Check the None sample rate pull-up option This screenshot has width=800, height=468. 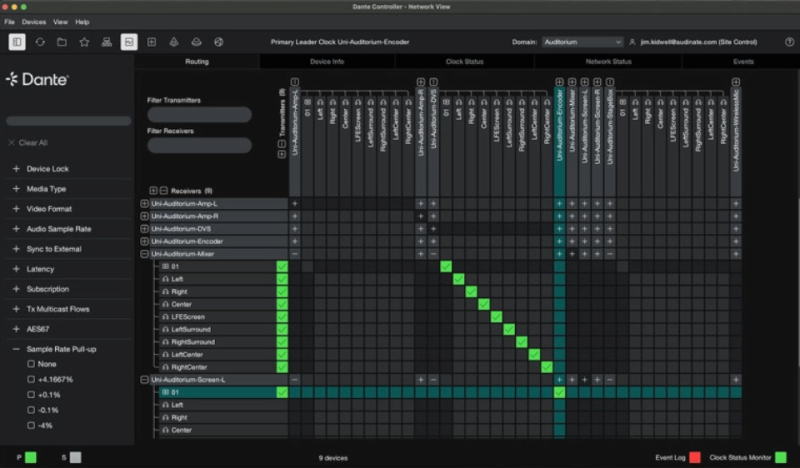point(31,364)
